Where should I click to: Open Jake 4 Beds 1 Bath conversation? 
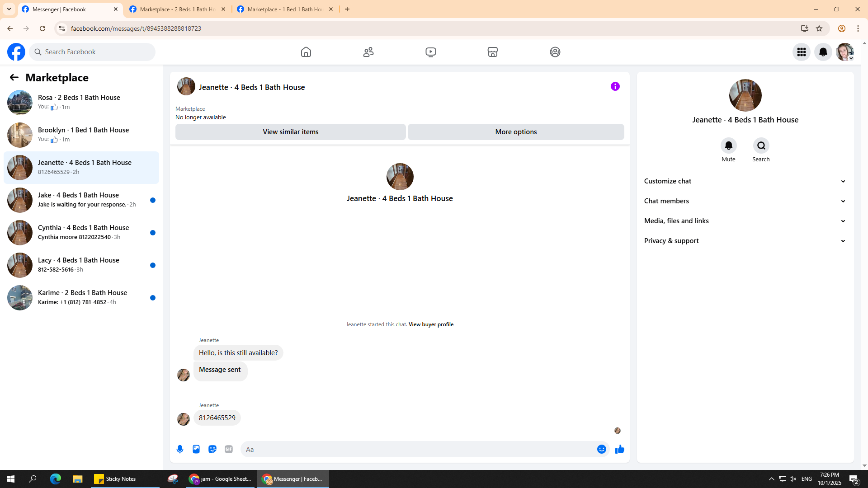[x=81, y=200]
